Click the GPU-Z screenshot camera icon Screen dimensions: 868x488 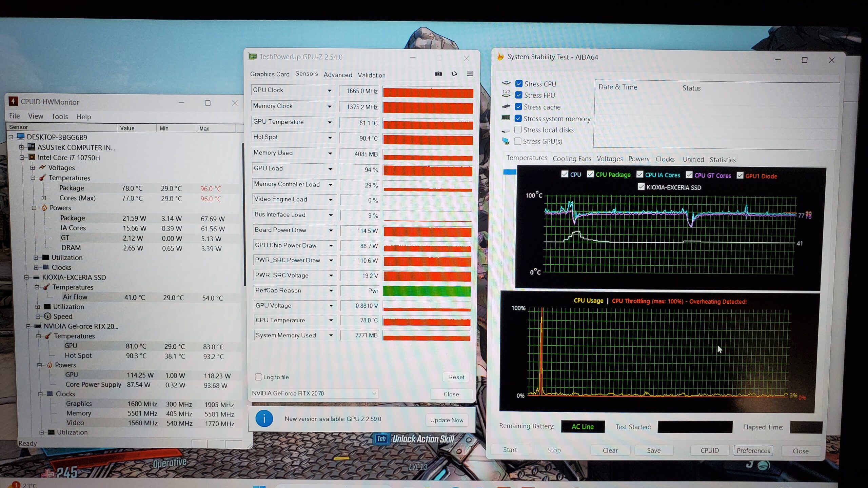pos(438,74)
